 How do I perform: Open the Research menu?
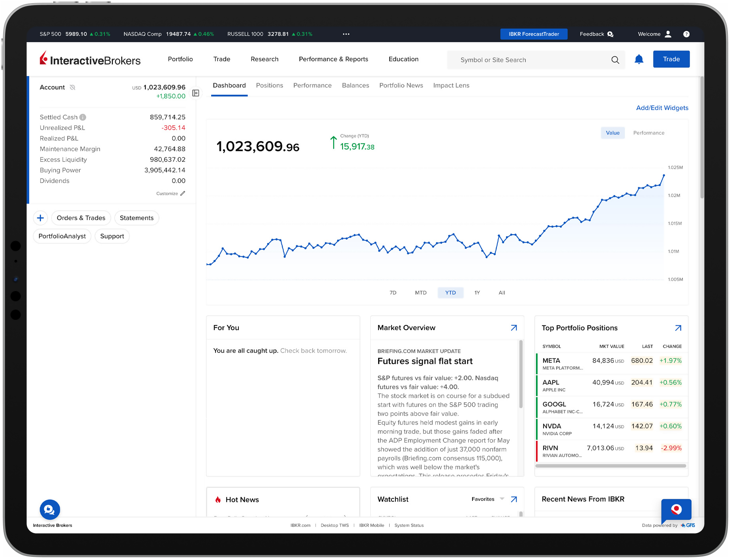(264, 59)
